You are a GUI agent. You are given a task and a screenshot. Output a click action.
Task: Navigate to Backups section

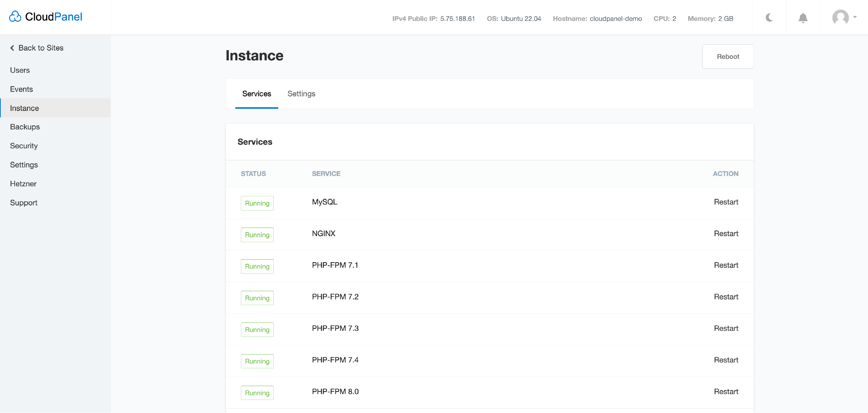tap(25, 127)
